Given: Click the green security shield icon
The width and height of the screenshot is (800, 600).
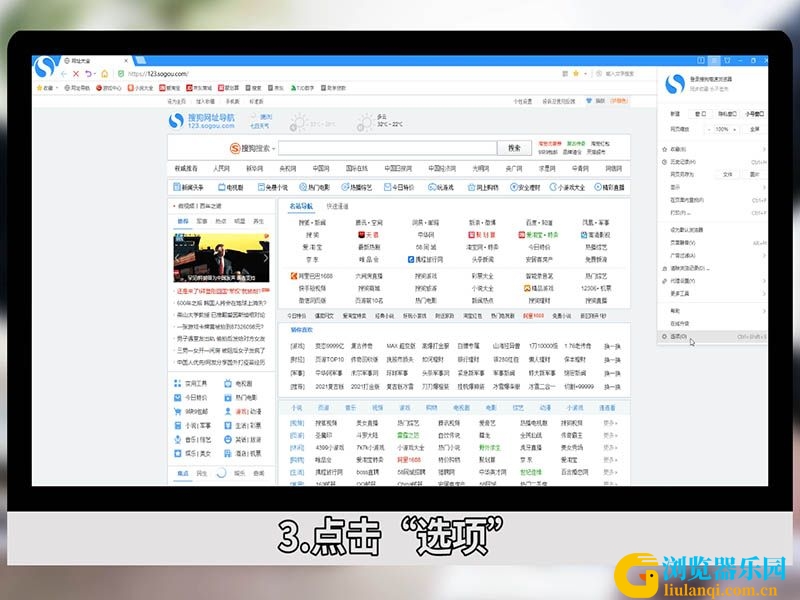Looking at the screenshot, I should (121, 74).
